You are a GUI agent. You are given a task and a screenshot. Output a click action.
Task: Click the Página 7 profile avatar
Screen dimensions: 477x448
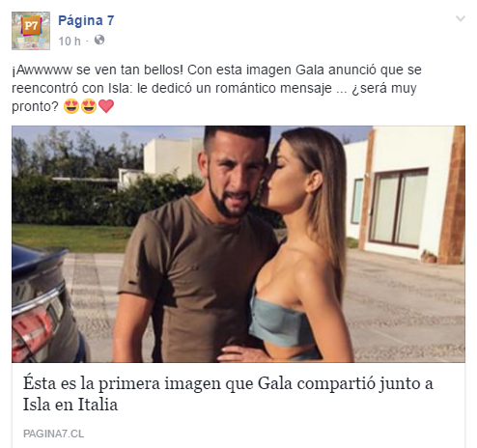pyautogui.click(x=31, y=31)
